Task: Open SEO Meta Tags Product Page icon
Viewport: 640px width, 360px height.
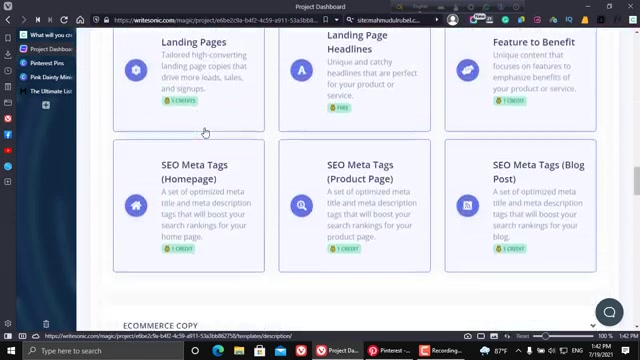Action: click(x=302, y=205)
